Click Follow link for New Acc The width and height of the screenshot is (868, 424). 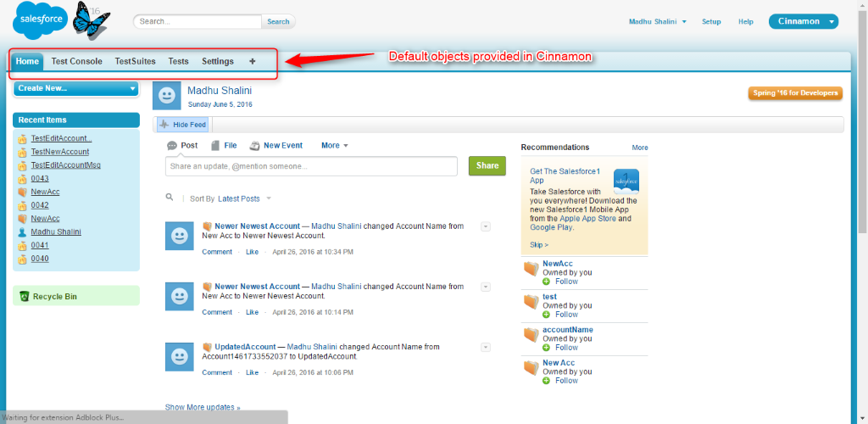(566, 381)
